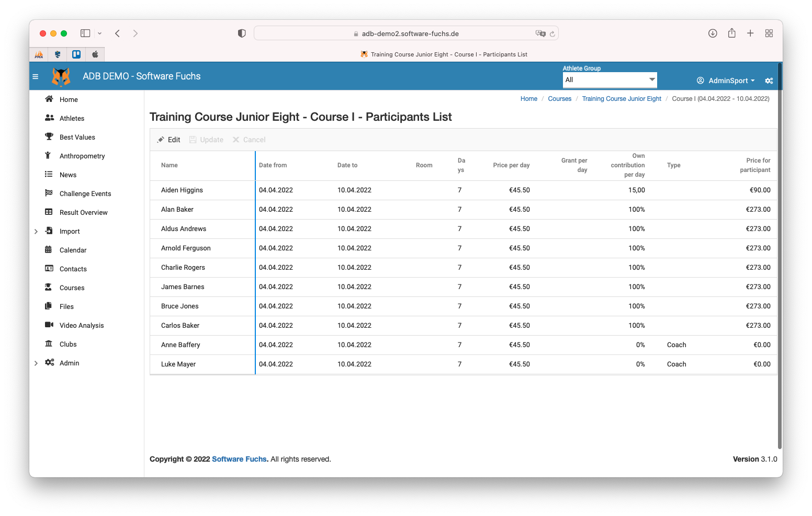
Task: Click the Update button
Action: pos(206,140)
